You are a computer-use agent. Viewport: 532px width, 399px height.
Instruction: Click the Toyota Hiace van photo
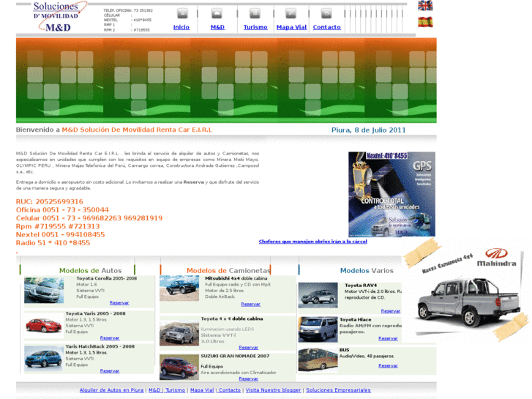(318, 329)
